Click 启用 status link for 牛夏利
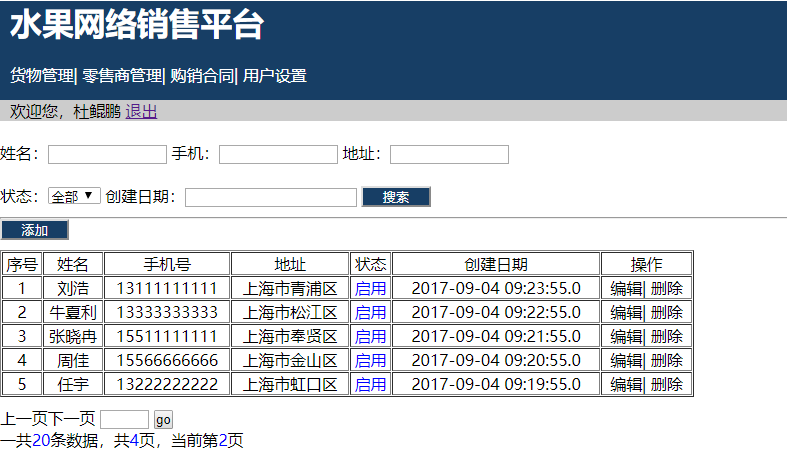Image resolution: width=787 pixels, height=476 pixels. pyautogui.click(x=370, y=312)
